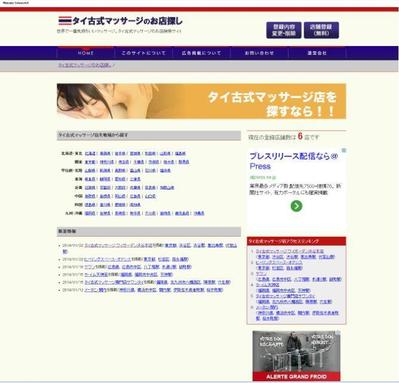
Task: Click the タイ古式マッサージ店を探すなら banner
Action: coord(201,101)
